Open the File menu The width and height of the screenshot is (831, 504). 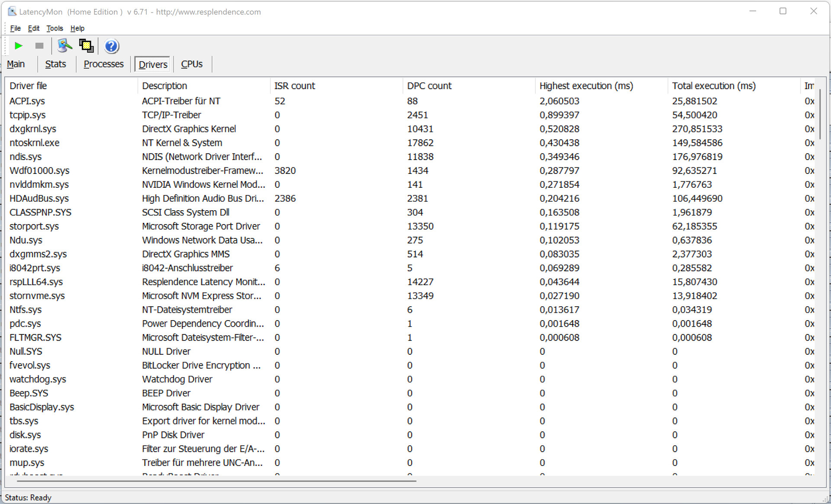(x=15, y=28)
